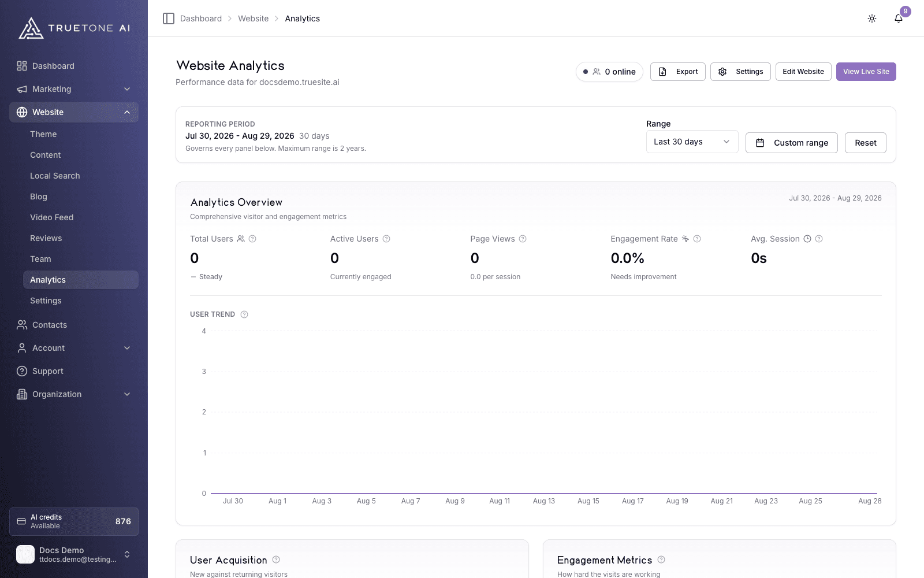Go to Website breadcrumb
924x578 pixels.
click(x=254, y=18)
